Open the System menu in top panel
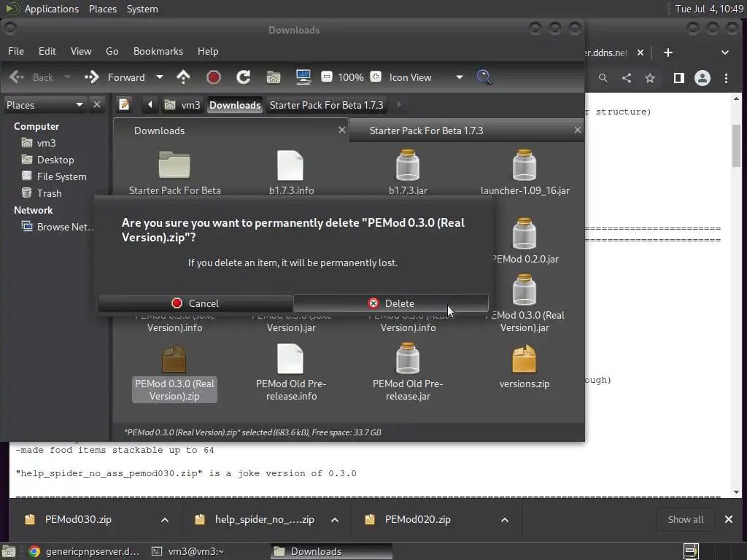 [x=142, y=9]
